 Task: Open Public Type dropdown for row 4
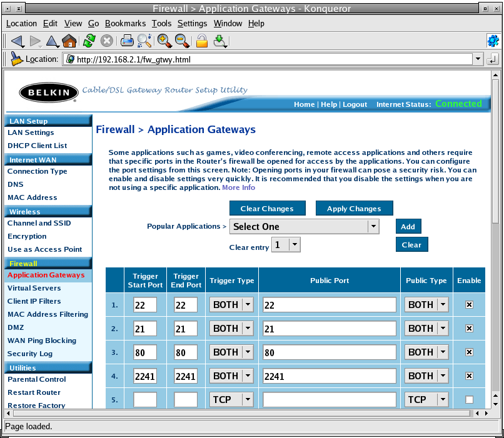click(426, 376)
